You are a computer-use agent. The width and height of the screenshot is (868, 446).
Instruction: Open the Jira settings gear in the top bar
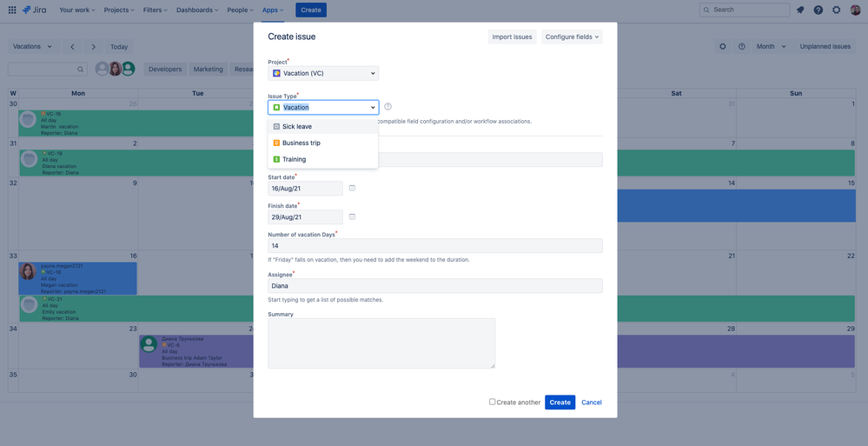coord(837,10)
